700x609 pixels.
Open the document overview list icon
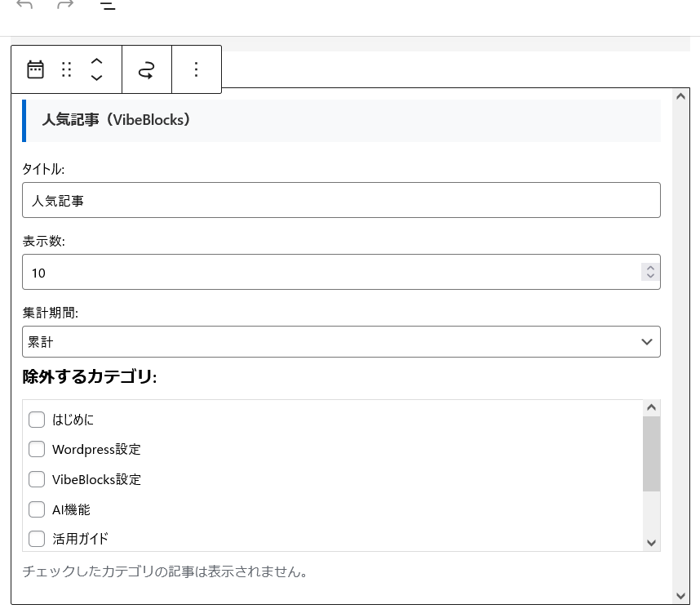(x=107, y=7)
